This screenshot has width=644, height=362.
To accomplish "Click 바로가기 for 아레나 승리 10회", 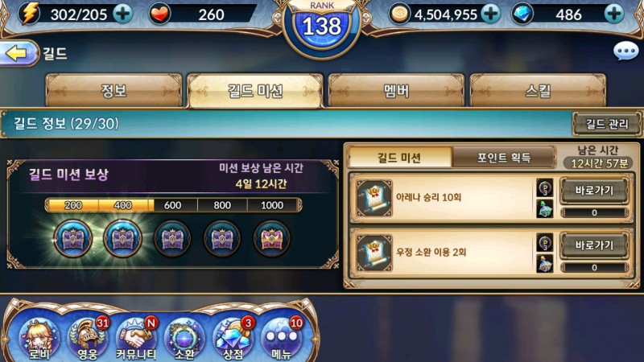I will [594, 190].
